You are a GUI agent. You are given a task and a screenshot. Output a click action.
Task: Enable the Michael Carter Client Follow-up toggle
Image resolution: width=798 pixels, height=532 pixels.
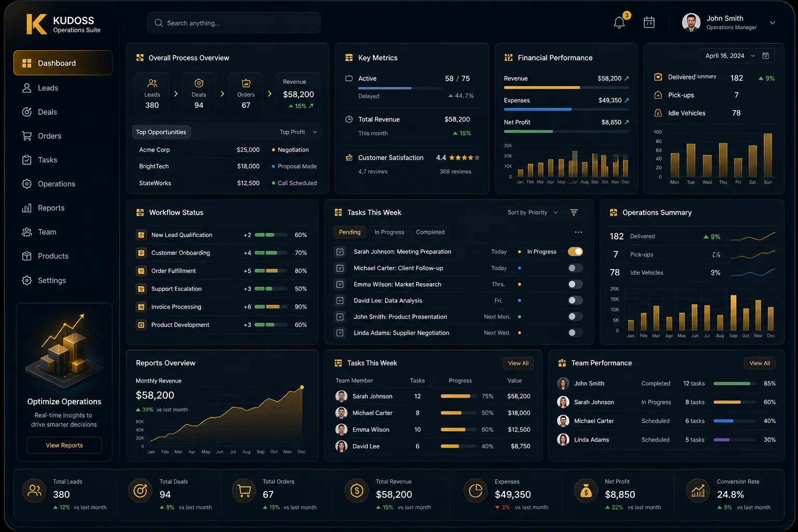(575, 268)
